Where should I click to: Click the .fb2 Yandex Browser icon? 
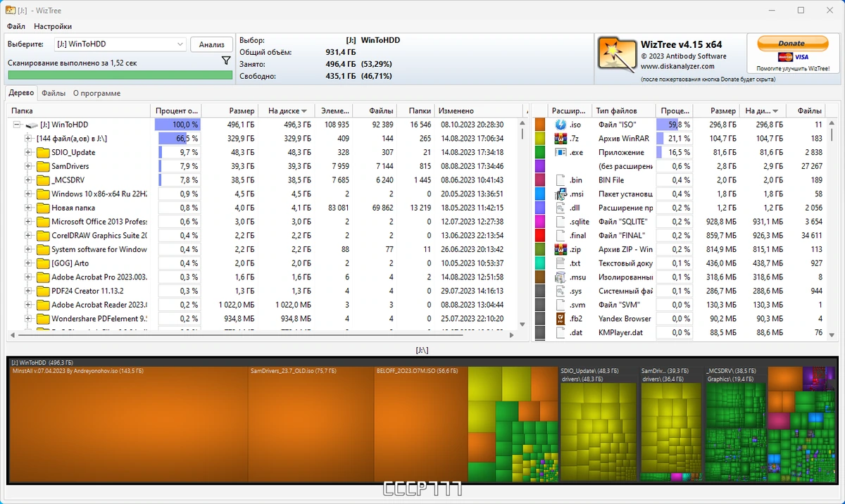[561, 319]
